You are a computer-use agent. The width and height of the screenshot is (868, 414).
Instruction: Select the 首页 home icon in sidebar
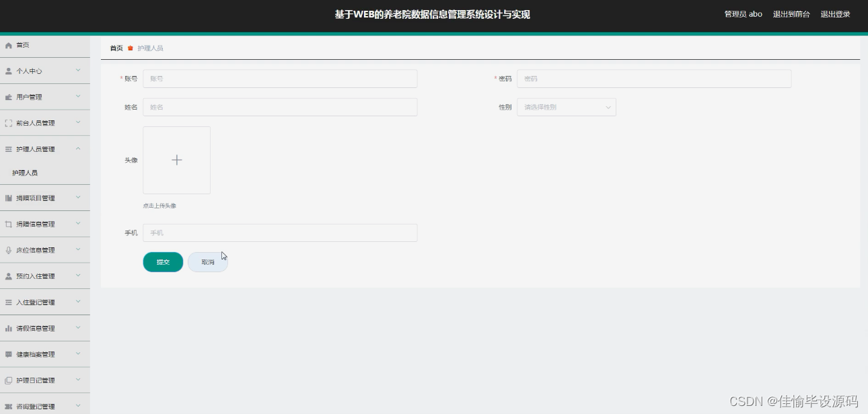tap(8, 45)
